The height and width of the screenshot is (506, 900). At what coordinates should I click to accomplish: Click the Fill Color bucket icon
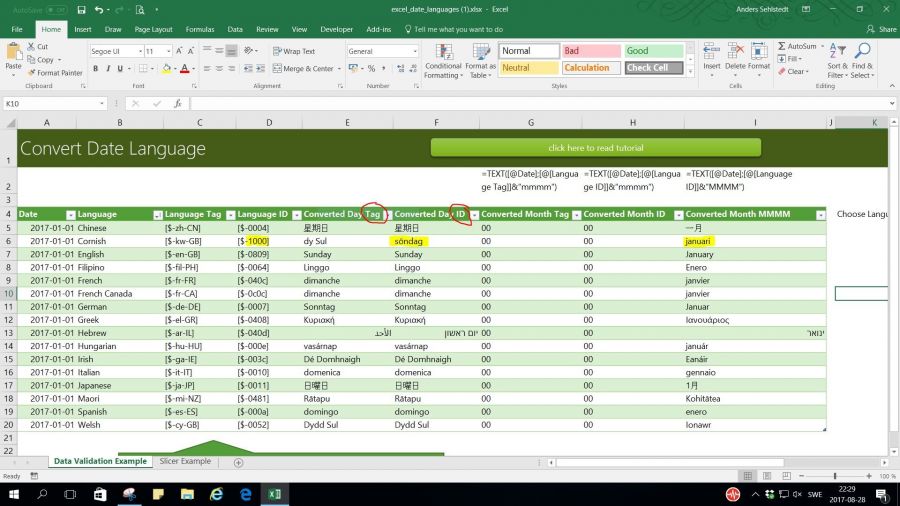(166, 68)
